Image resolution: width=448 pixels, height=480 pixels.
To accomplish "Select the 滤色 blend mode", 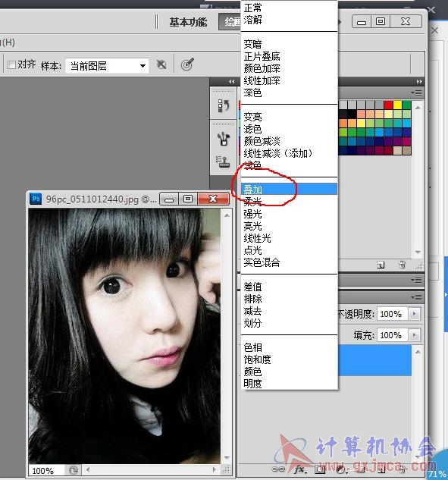I will [289, 129].
